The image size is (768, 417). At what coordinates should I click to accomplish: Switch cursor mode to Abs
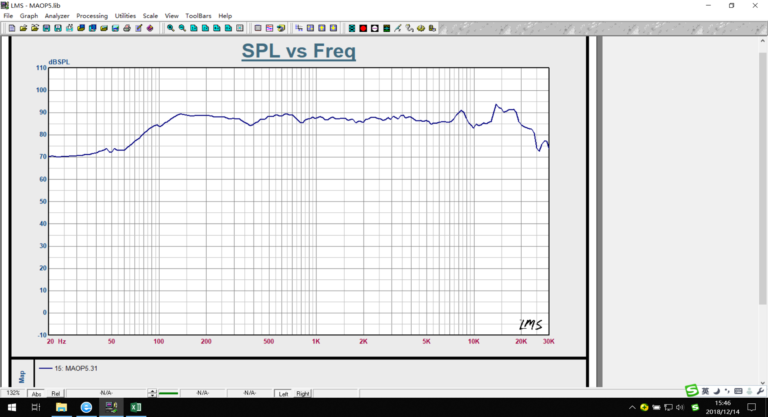click(x=37, y=393)
